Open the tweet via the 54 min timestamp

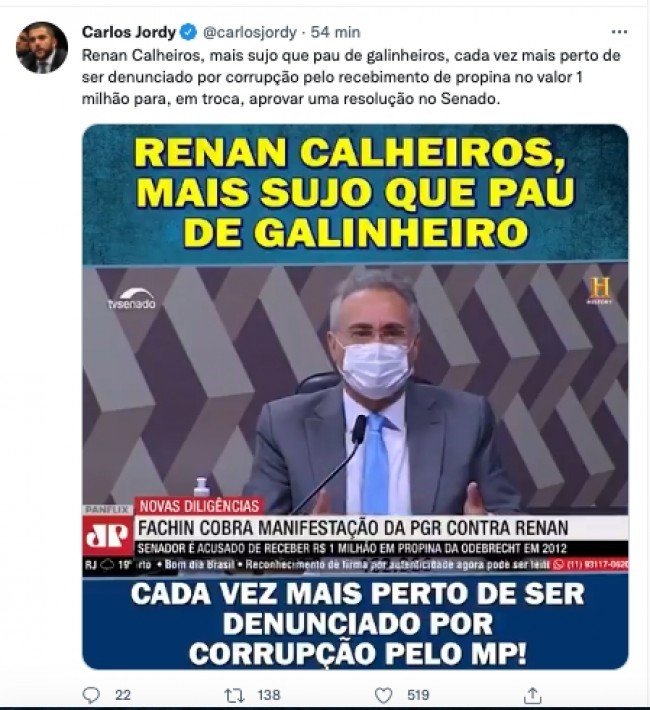point(335,32)
